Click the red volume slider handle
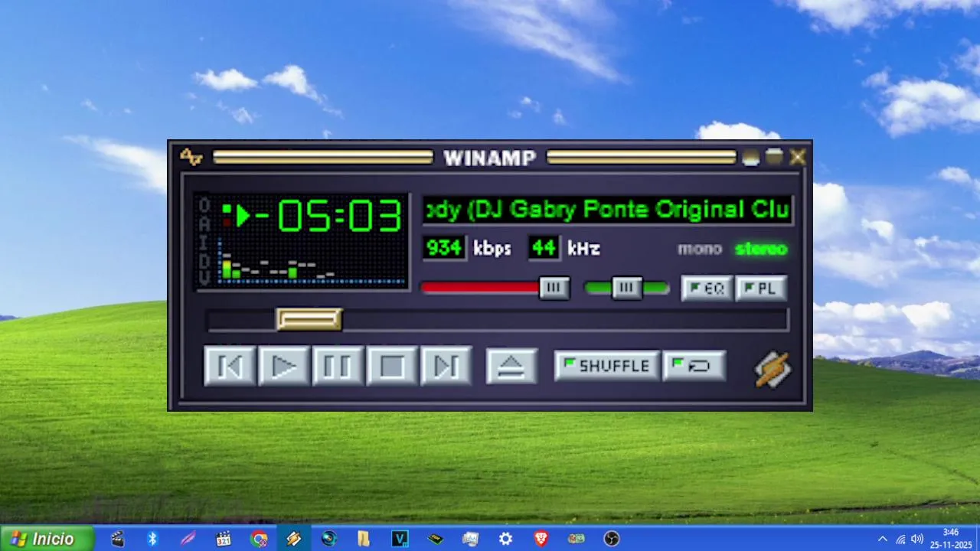980x551 pixels. click(554, 288)
